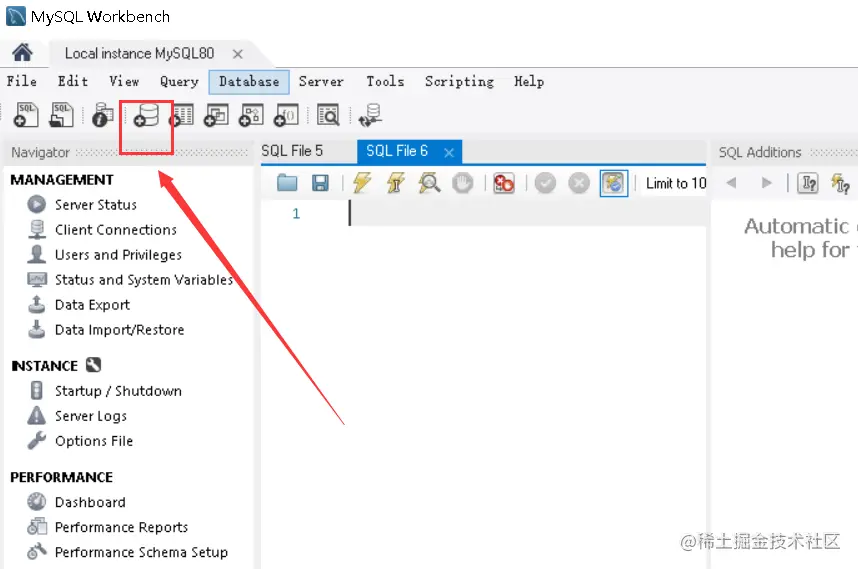Open the Tools menu
Screen dimensions: 858x569
[385, 81]
